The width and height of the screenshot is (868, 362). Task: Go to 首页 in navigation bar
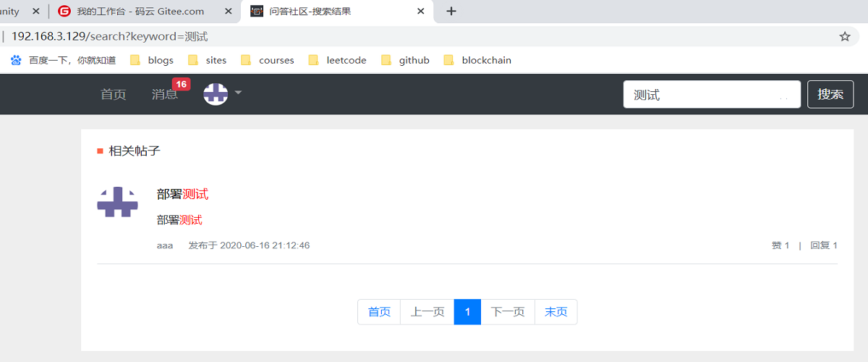point(113,94)
